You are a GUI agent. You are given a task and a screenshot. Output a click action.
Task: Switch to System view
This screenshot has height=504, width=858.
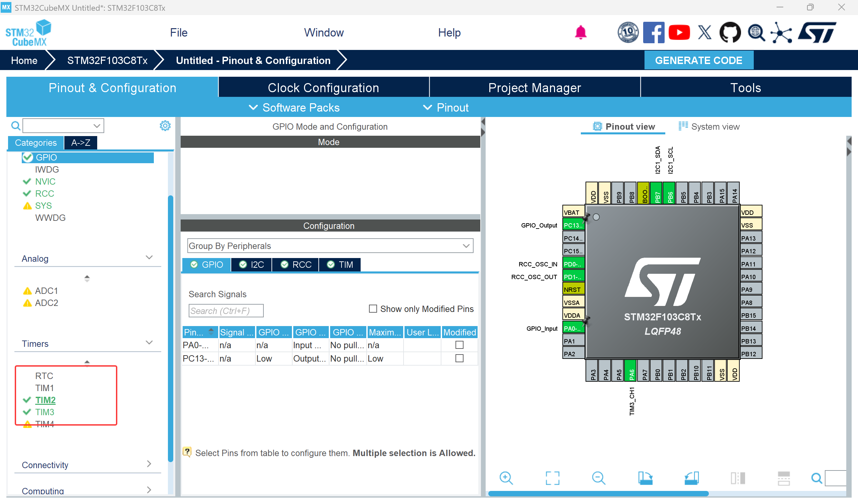[709, 127]
